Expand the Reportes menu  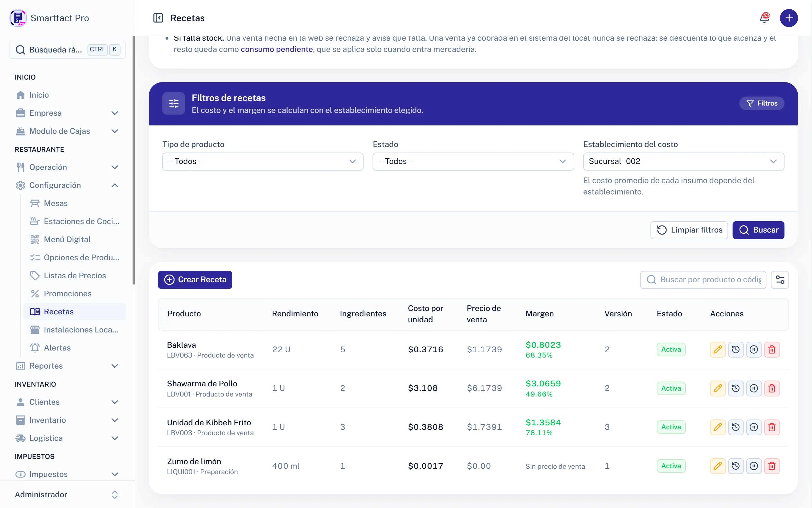(67, 366)
